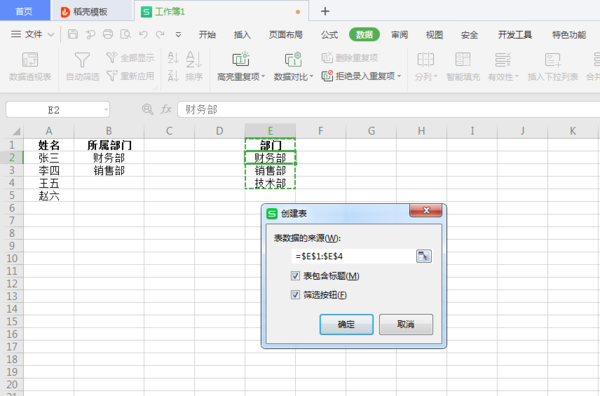600x396 pixels.
Task: Sort ascending with the A-Z icon
Action: 173,58
